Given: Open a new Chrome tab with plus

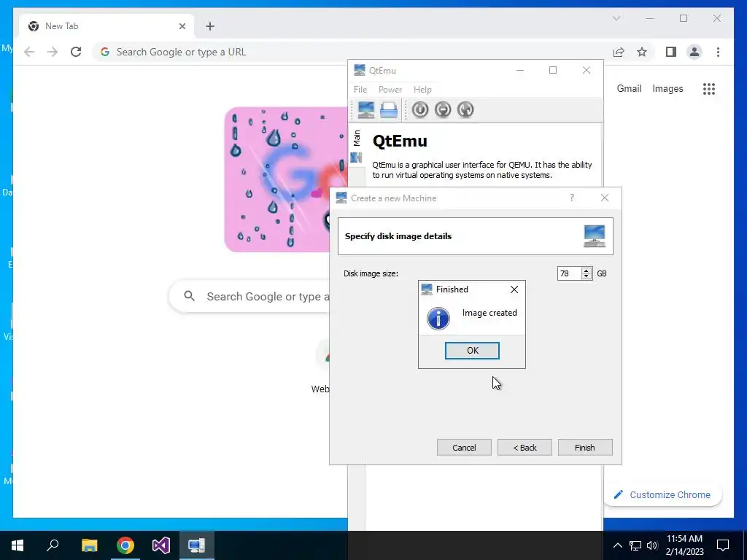Looking at the screenshot, I should (x=210, y=26).
